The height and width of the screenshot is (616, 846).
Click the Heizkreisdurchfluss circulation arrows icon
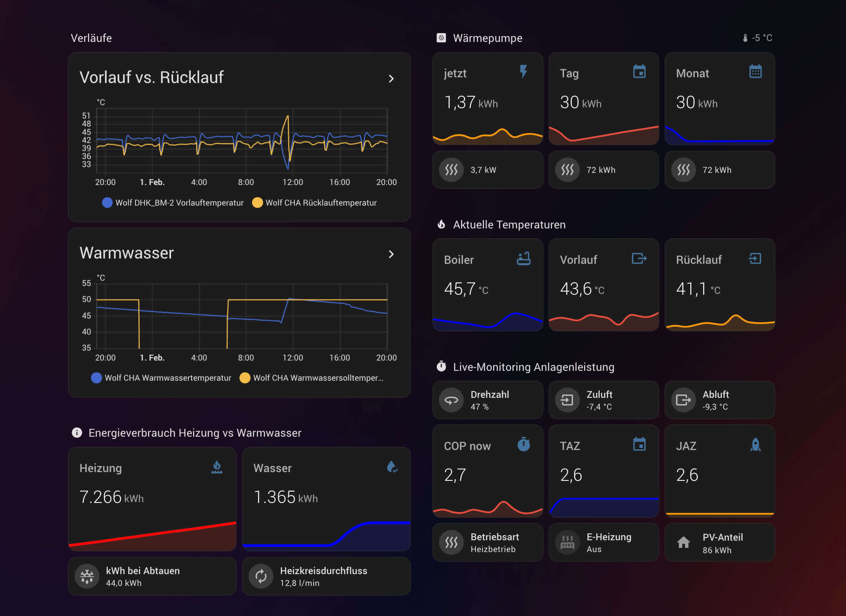pos(261,576)
